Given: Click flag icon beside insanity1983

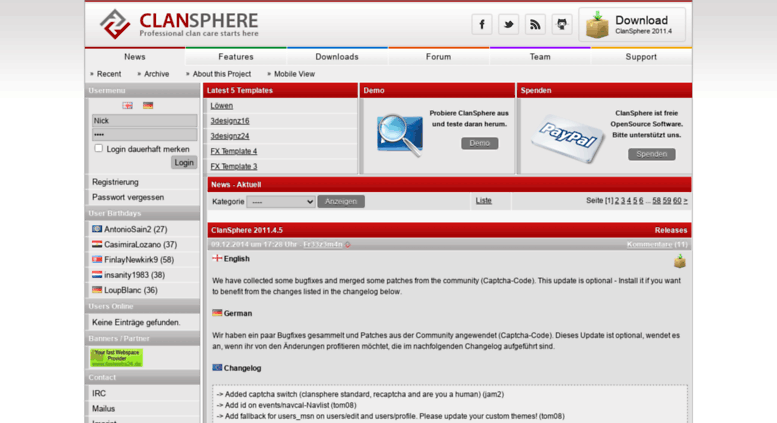Looking at the screenshot, I should point(97,274).
